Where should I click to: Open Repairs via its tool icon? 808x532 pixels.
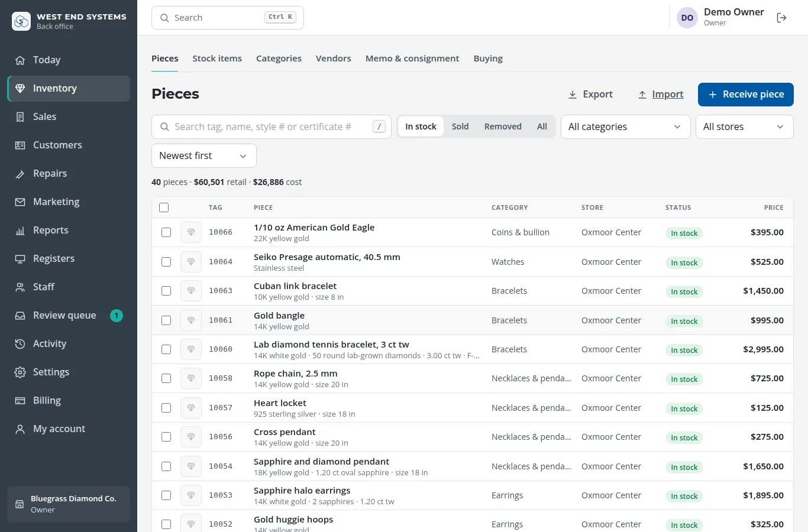coord(20,174)
